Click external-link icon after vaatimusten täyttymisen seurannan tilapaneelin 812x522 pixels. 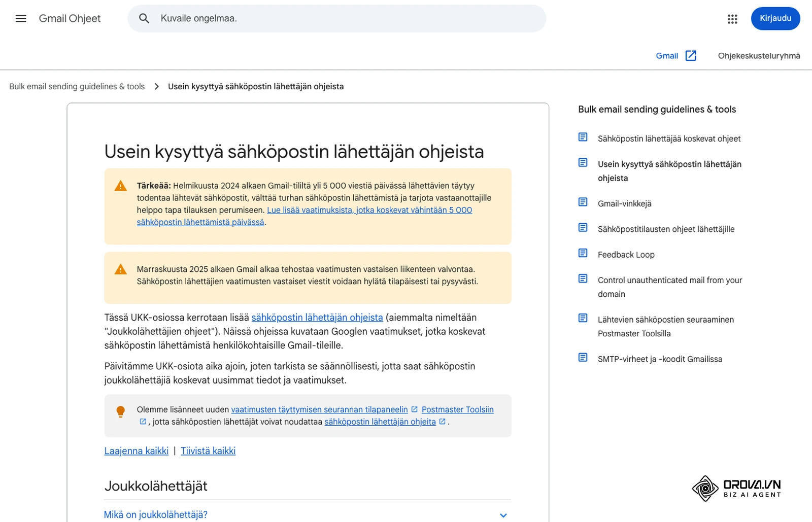point(415,409)
